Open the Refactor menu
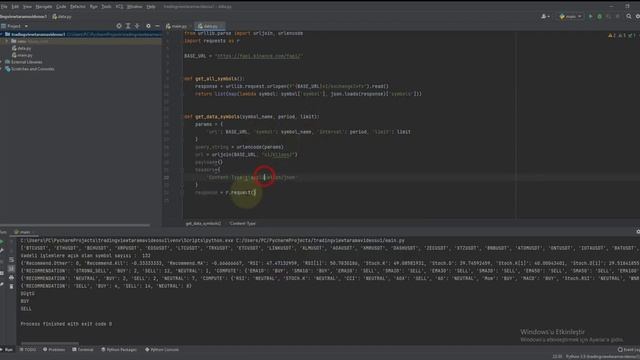Viewport: 640px width, 360px height. point(78,7)
